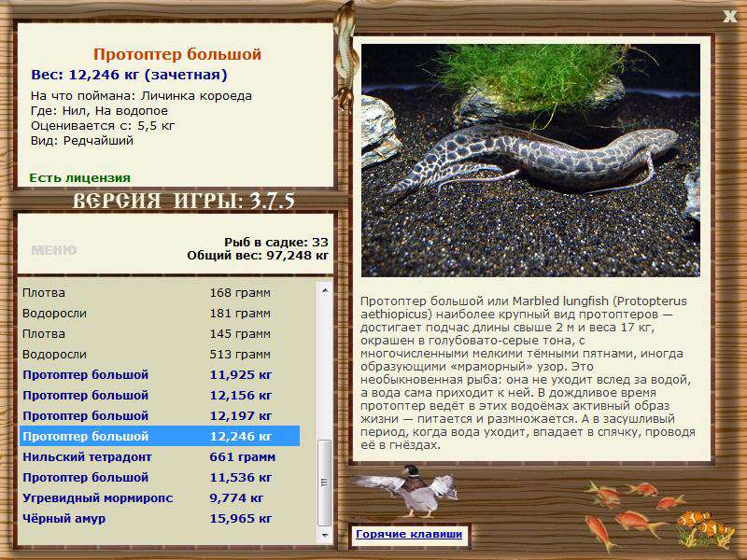Screen dimensions: 747x560
Task: Select Чёрный амур 15,965 кг entry
Action: 160,519
